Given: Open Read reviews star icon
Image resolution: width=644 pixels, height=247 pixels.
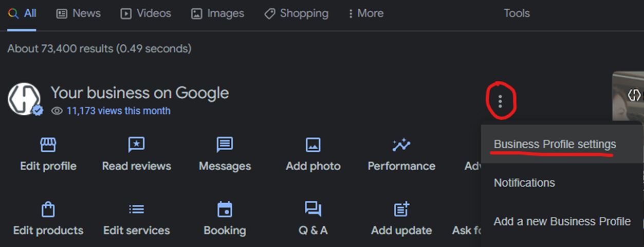Looking at the screenshot, I should click(x=136, y=145).
